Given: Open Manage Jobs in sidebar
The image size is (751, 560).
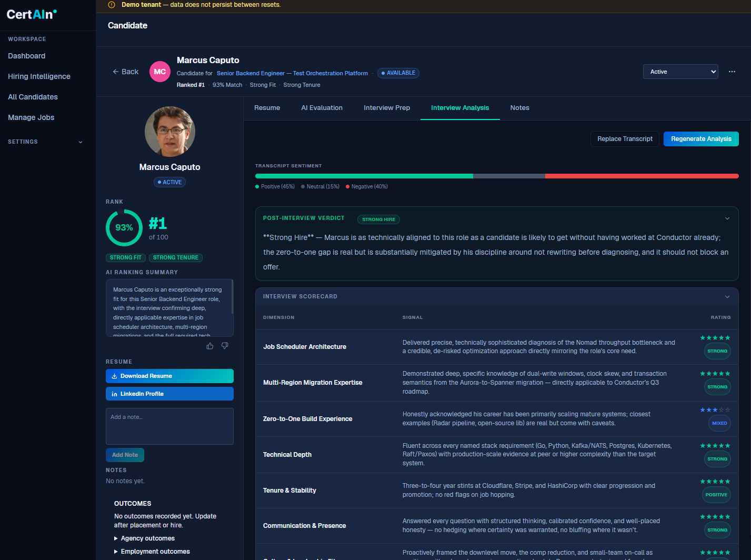Looking at the screenshot, I should pos(31,117).
